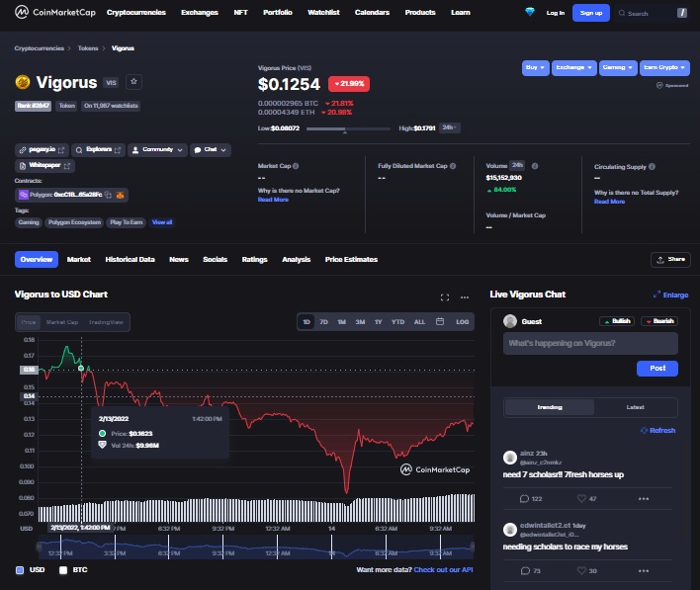The image size is (700, 590).
Task: Click the diamond rewards icon
Action: (x=530, y=12)
